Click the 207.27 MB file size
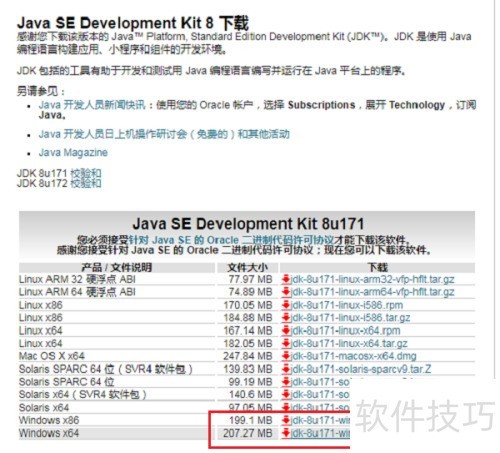This screenshot has height=453, width=500. pyautogui.click(x=248, y=433)
